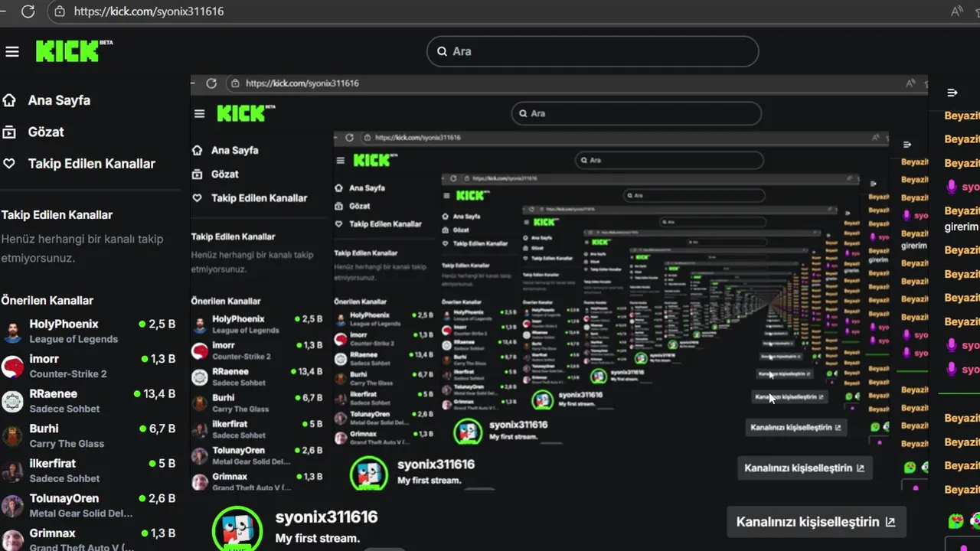This screenshot has height=551, width=980.
Task: Open the RRaenee channel link in the outermost sidebar
Action: (x=54, y=394)
